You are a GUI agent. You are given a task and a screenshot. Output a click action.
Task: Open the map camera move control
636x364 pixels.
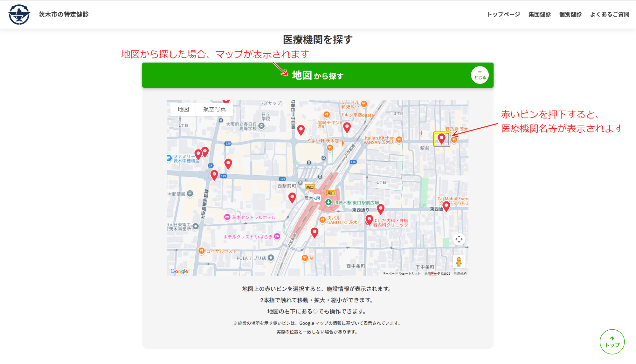pyautogui.click(x=459, y=239)
